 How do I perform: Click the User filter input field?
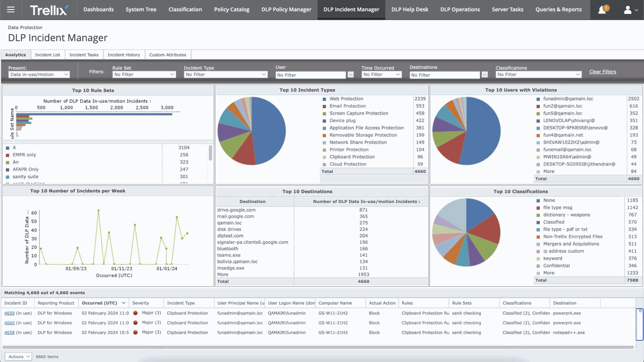coord(310,75)
